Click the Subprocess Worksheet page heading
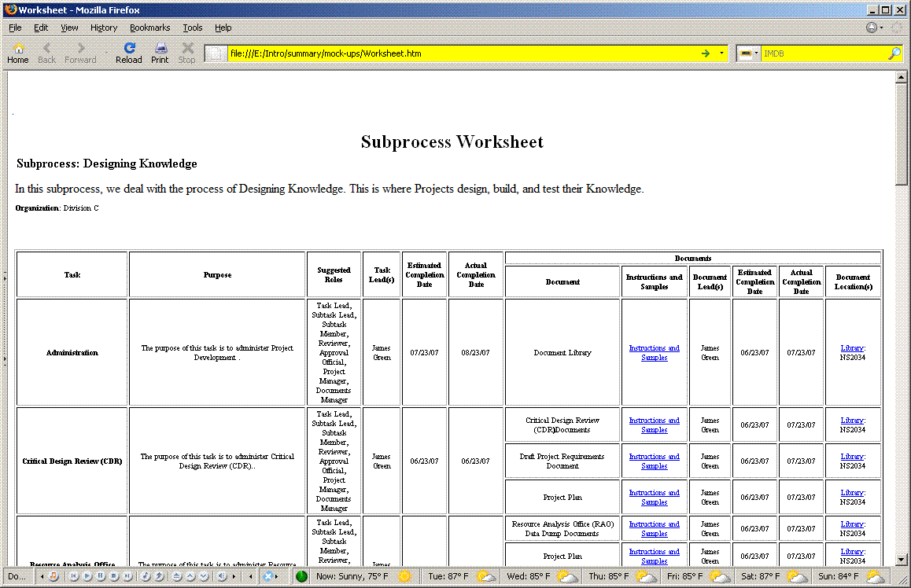The height and width of the screenshot is (588, 911). click(452, 141)
